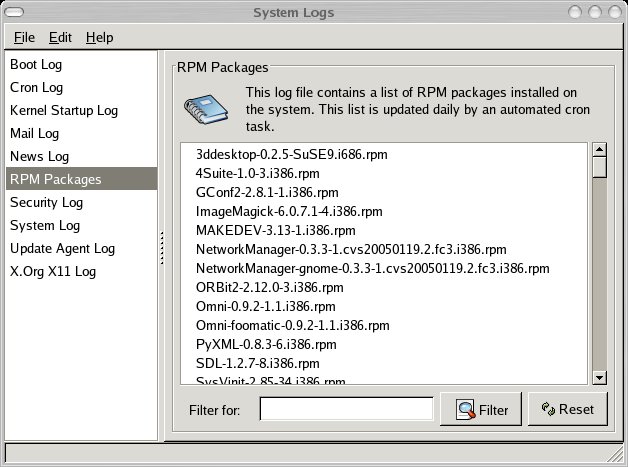
Task: Select Boot Log in the sidebar
Action: click(36, 64)
